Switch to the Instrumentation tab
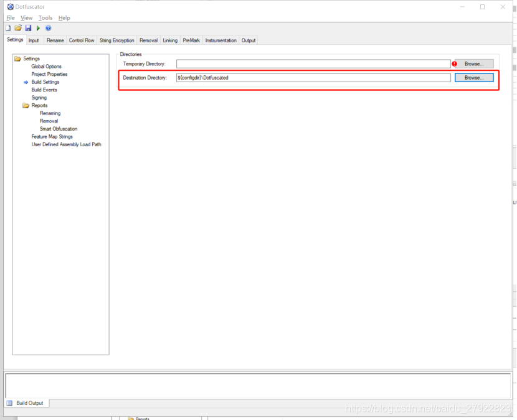Screen dimensions: 517x420 221,40
